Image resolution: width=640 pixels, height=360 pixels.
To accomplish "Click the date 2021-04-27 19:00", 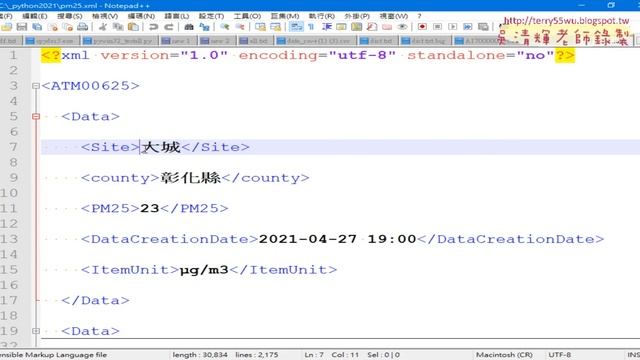I will click(338, 239).
